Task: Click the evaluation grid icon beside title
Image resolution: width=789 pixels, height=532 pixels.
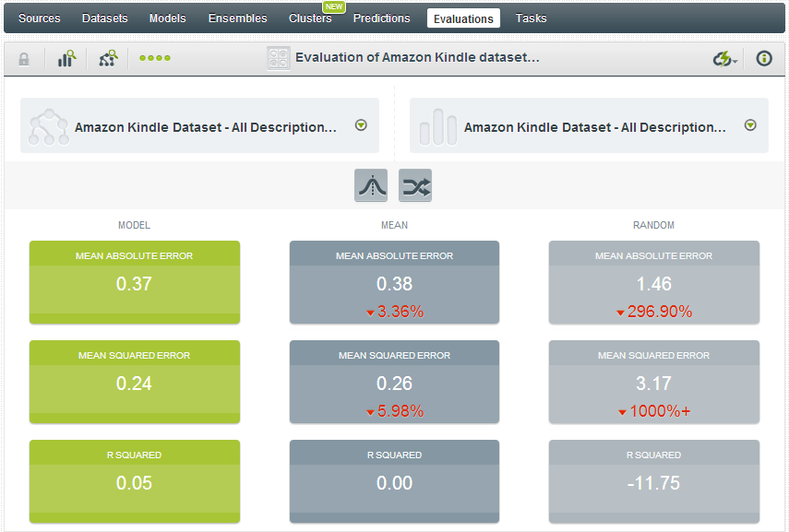Action: point(279,58)
